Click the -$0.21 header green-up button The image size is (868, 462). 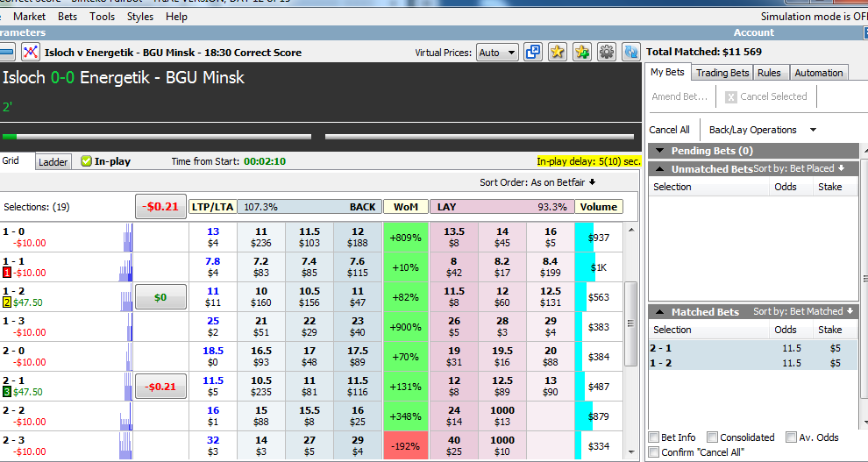[160, 206]
